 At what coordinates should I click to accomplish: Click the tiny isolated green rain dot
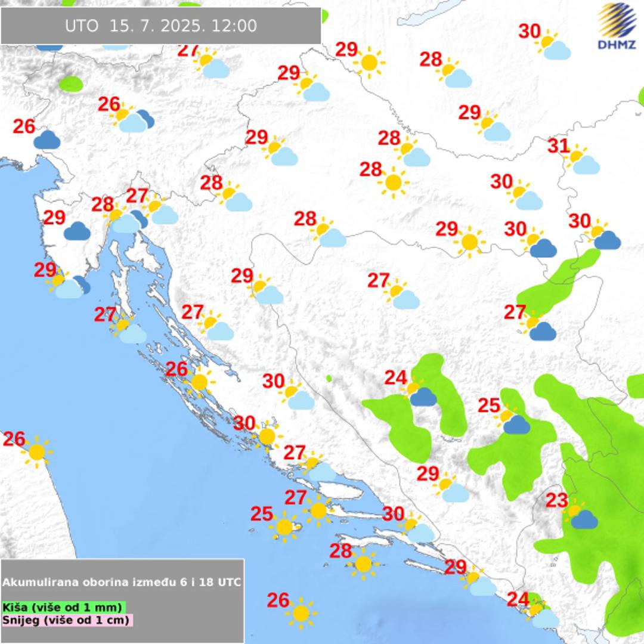click(329, 378)
